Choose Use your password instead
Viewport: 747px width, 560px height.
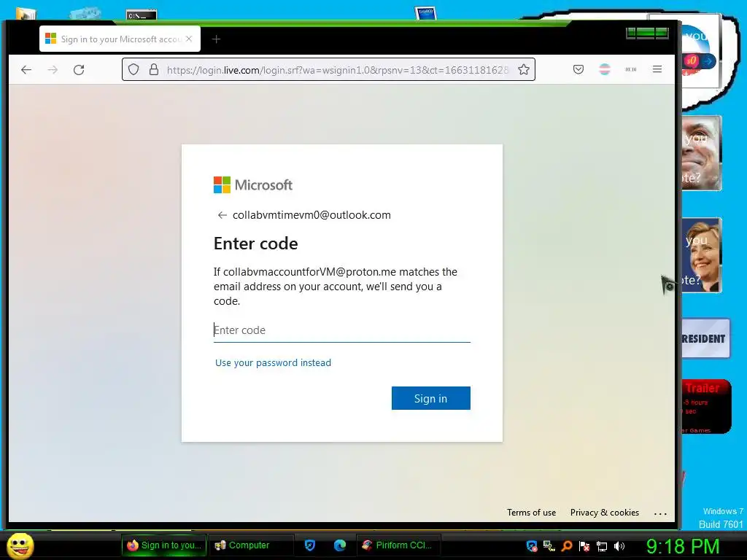[x=273, y=363]
